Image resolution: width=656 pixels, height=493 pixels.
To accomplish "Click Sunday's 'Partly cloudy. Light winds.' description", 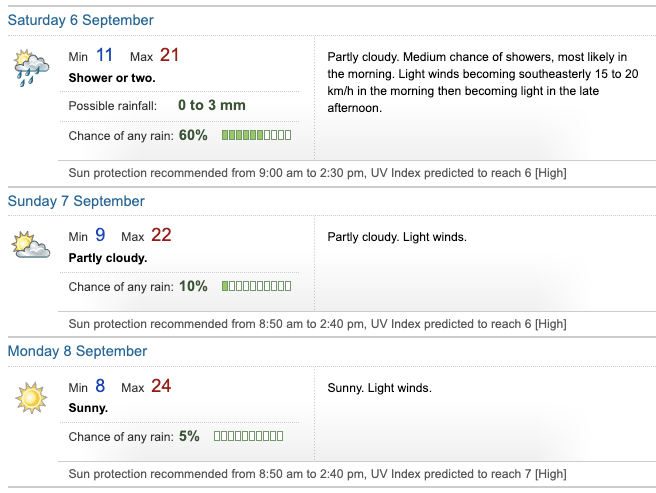I will pos(397,237).
